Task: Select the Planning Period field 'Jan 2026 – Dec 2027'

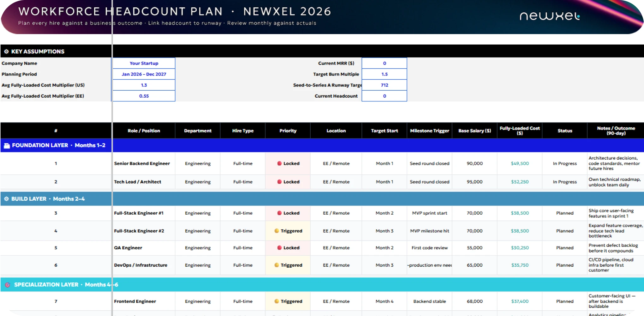Action: [144, 74]
